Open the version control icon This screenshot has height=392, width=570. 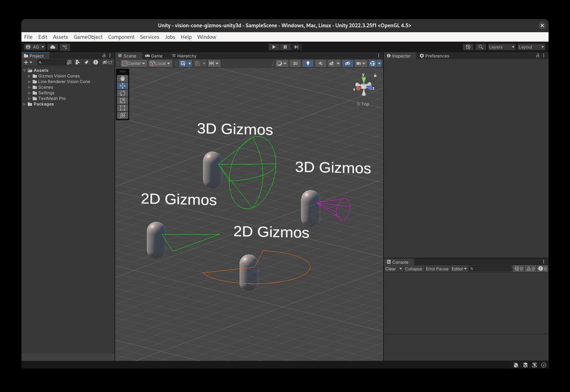(65, 47)
